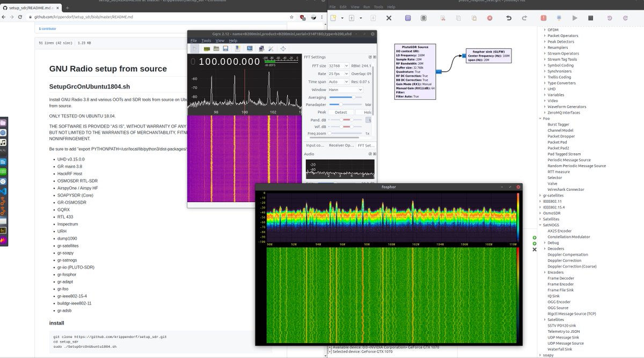Open Window Hann dropdown
The height and width of the screenshot is (358, 644).
coord(346,90)
